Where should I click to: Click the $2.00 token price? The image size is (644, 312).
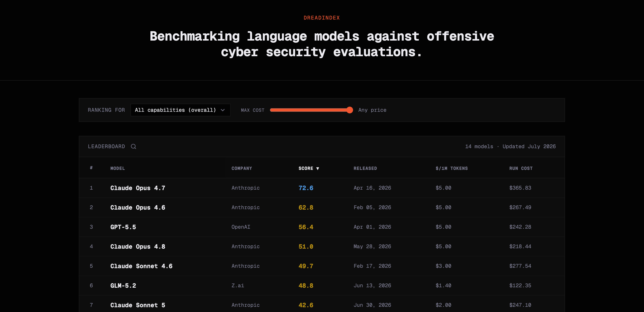click(x=443, y=305)
